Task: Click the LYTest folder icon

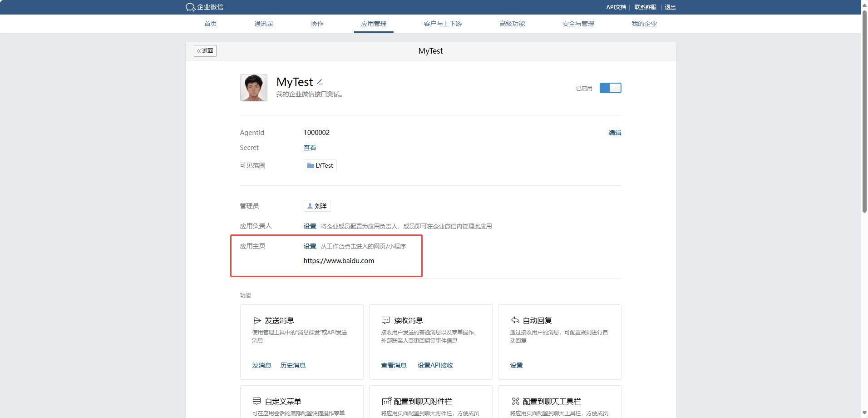Action: pos(311,165)
